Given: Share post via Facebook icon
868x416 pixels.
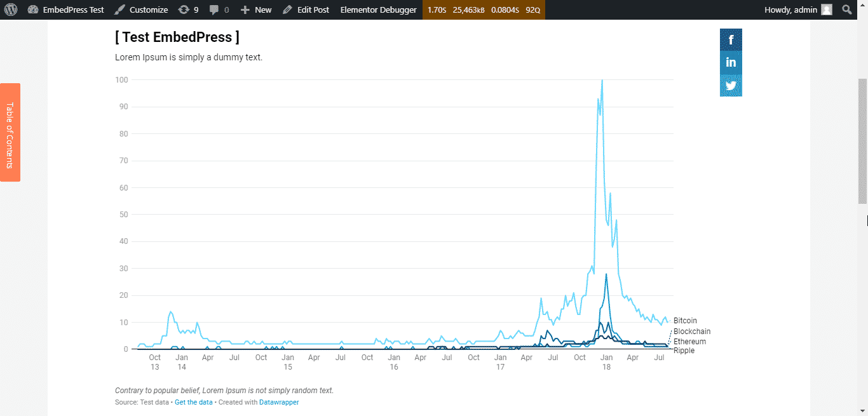Looking at the screenshot, I should click(x=731, y=40).
